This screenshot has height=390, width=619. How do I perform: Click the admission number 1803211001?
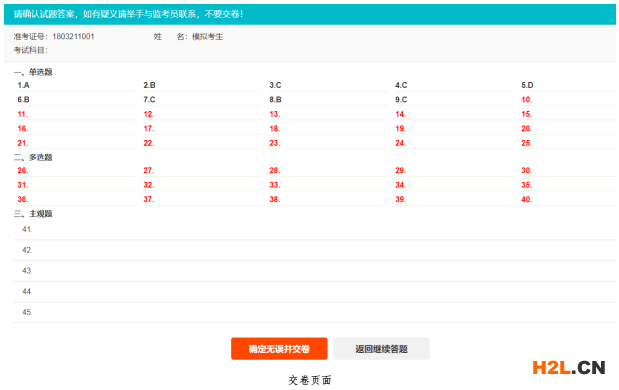tap(73, 36)
